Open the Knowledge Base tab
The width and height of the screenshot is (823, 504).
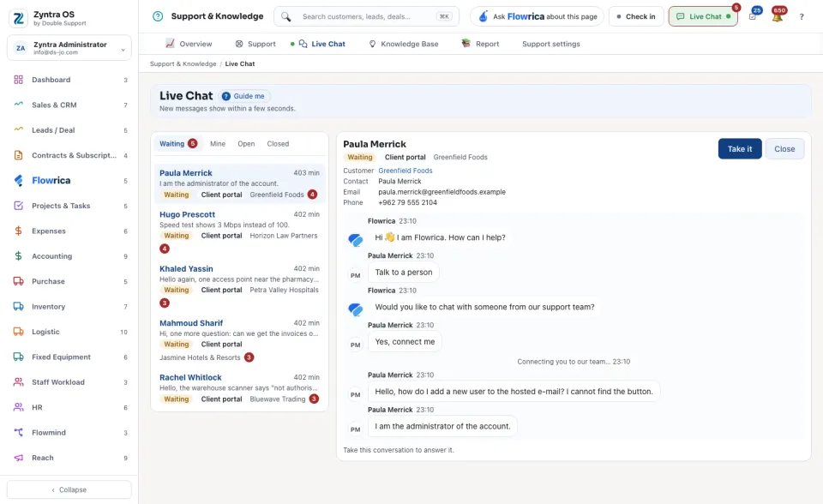[x=403, y=44]
